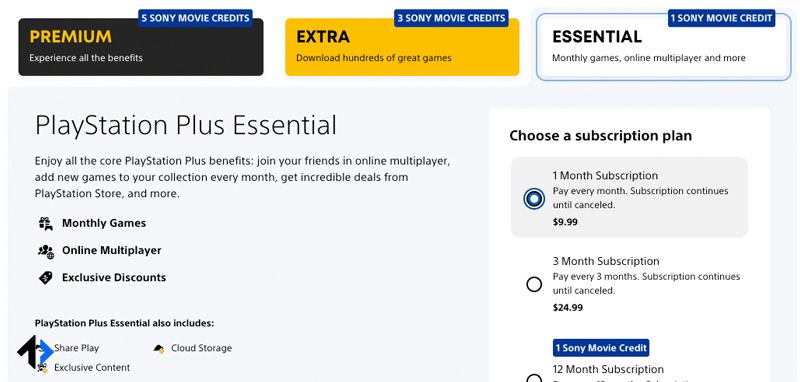Screen dimensions: 800x382
Task: Click the Exclusive Content icon
Action: point(43,368)
